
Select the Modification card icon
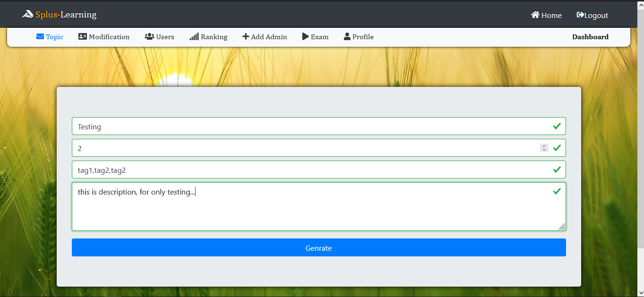(x=83, y=36)
